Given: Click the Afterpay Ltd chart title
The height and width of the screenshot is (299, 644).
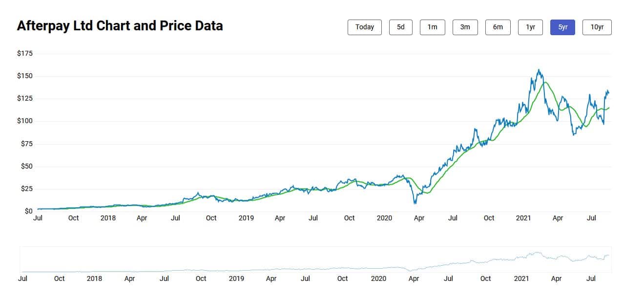Looking at the screenshot, I should [120, 26].
